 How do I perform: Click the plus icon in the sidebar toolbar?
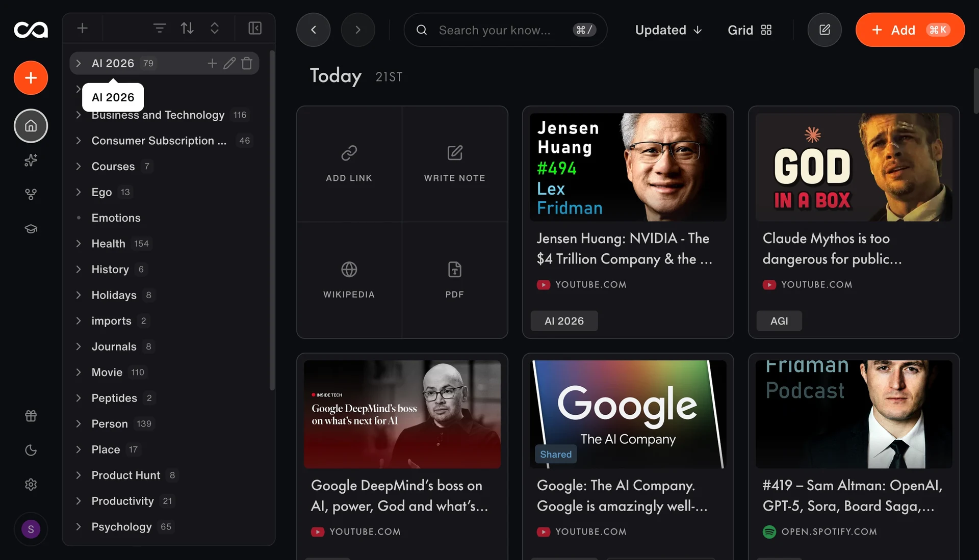[83, 29]
